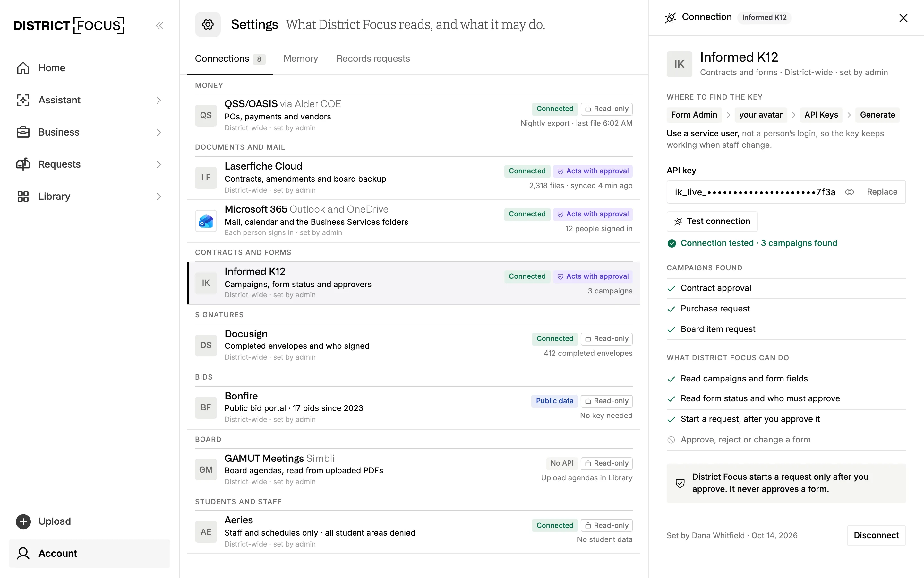Click the Upload plus icon
Screen dimensions: 924x578
click(23, 521)
